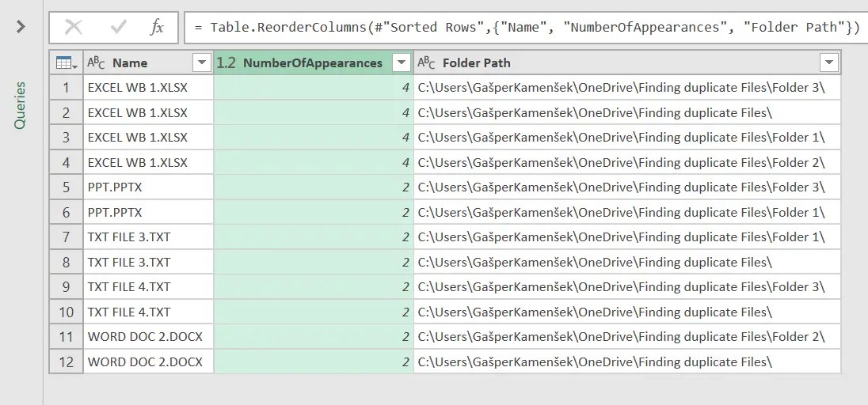The height and width of the screenshot is (405, 868).
Task: Click ABC type icon of Name column
Action: click(97, 62)
